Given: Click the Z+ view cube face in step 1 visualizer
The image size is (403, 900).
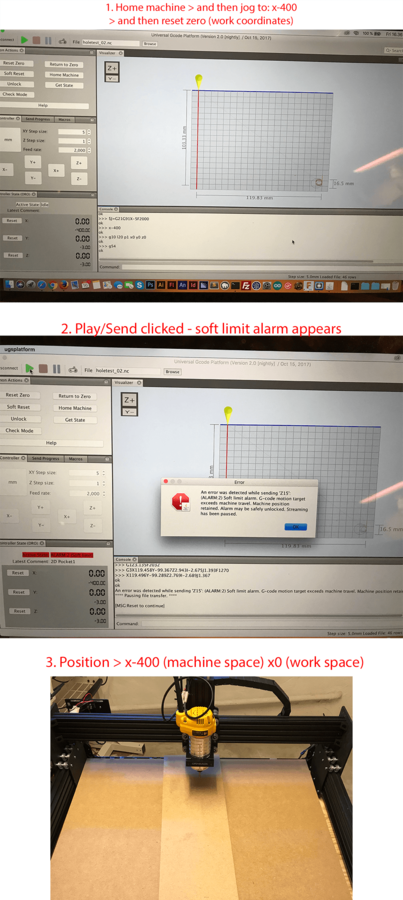Looking at the screenshot, I should tap(112, 68).
